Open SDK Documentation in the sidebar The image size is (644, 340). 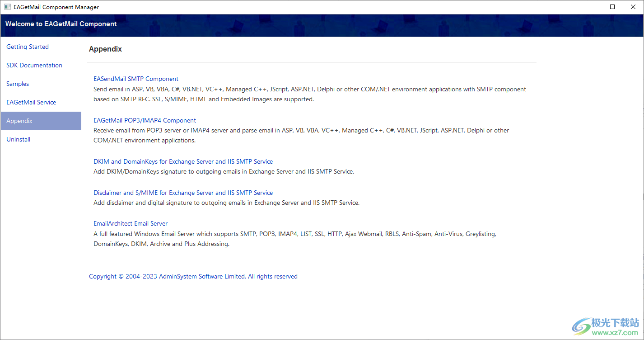(x=34, y=65)
